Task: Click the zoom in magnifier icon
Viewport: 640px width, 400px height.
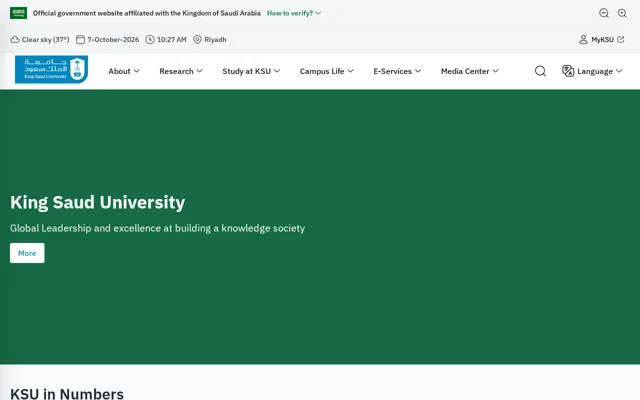Action: coord(622,13)
